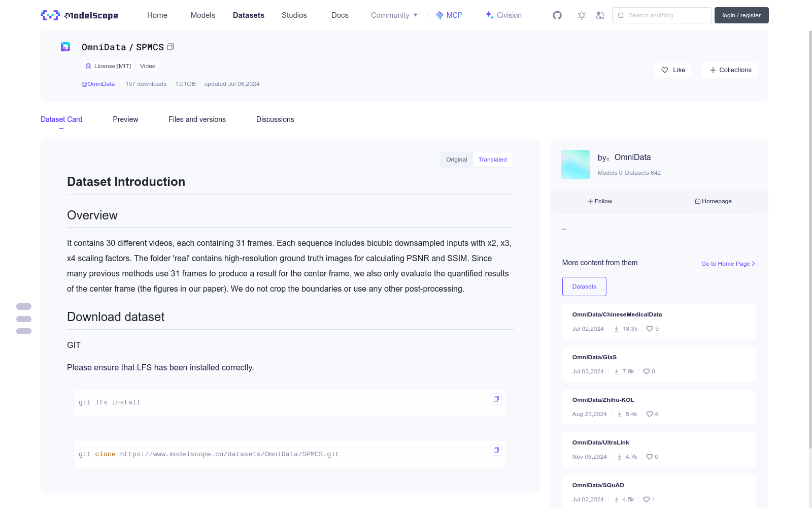Copy the git lfs install command
Screen dimensions: 812x508
click(496, 399)
